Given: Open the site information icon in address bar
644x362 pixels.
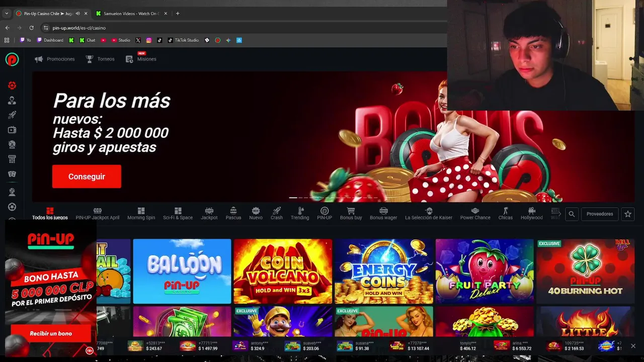Looking at the screenshot, I should click(46, 28).
